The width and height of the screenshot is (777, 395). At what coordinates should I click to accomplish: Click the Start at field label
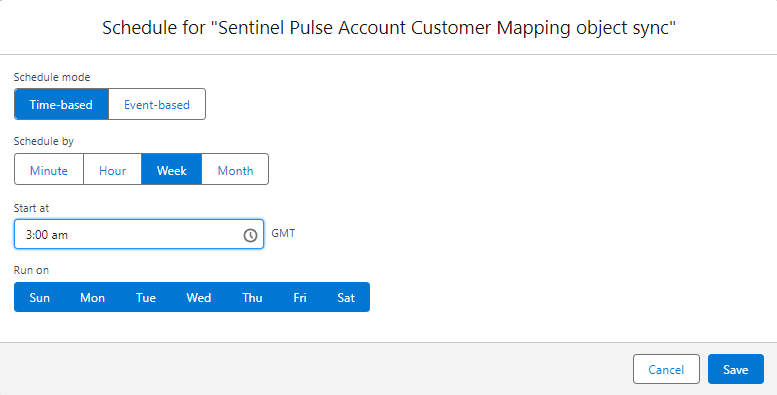(x=31, y=208)
